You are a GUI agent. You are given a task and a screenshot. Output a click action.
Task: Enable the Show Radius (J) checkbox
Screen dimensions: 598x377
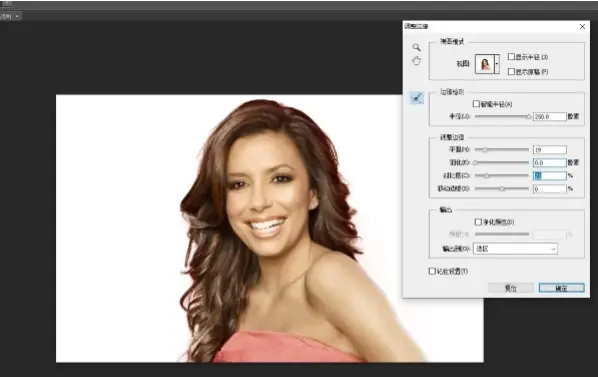coord(511,56)
